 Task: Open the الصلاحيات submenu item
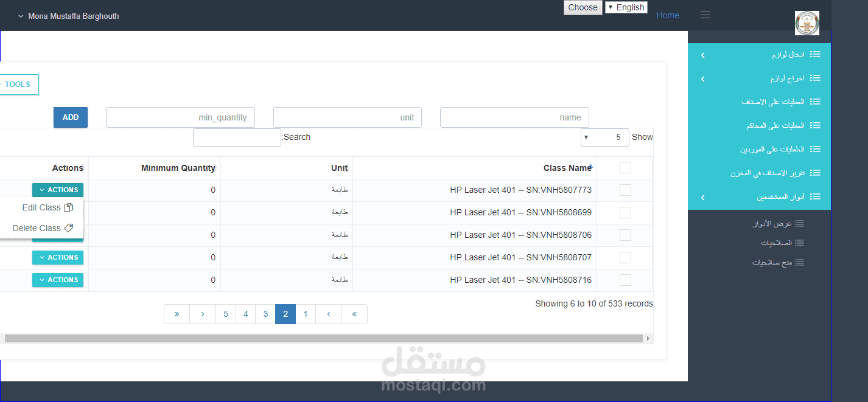tap(782, 243)
